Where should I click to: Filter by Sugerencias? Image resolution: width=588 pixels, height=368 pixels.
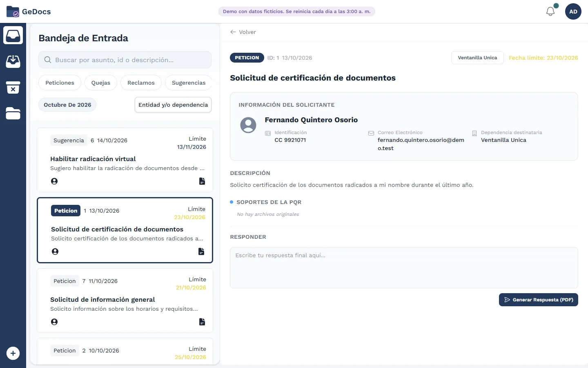(x=189, y=83)
